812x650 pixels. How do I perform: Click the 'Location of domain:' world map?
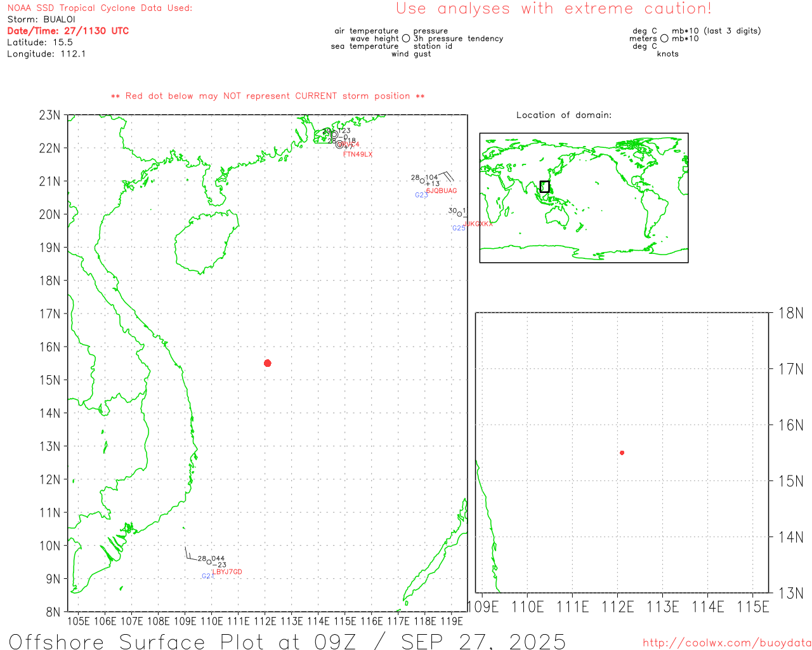pyautogui.click(x=584, y=197)
